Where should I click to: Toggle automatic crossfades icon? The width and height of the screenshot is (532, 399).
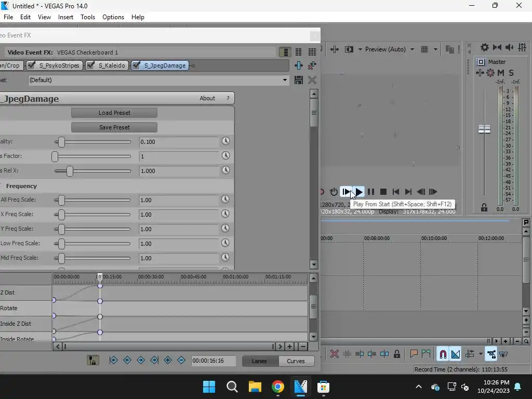pos(456,354)
